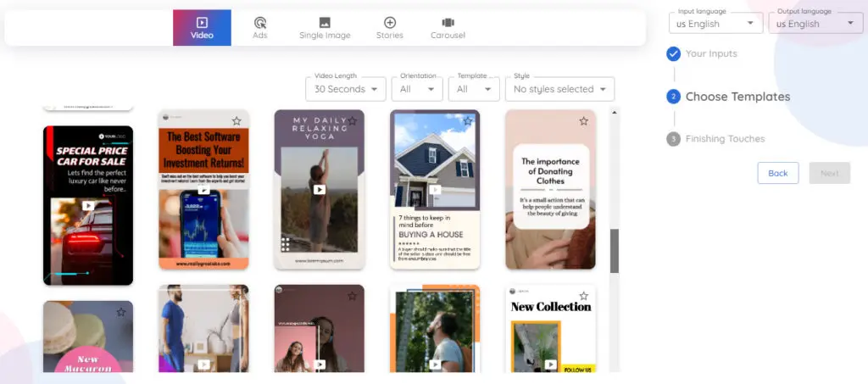This screenshot has height=384, width=868.
Task: Select the Single Image tab
Action: coord(325,28)
